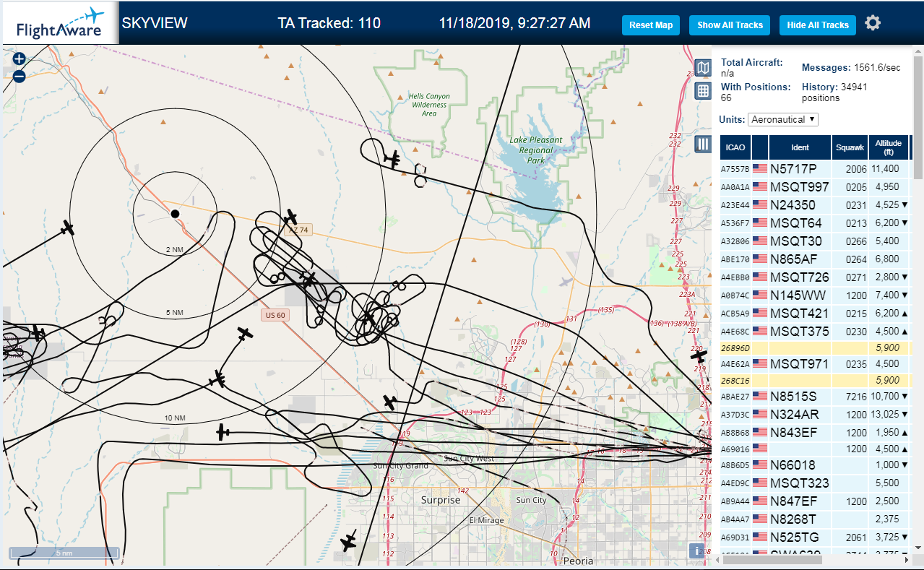Select aircraft row N865AF
The height and width of the screenshot is (570, 924).
click(x=816, y=259)
